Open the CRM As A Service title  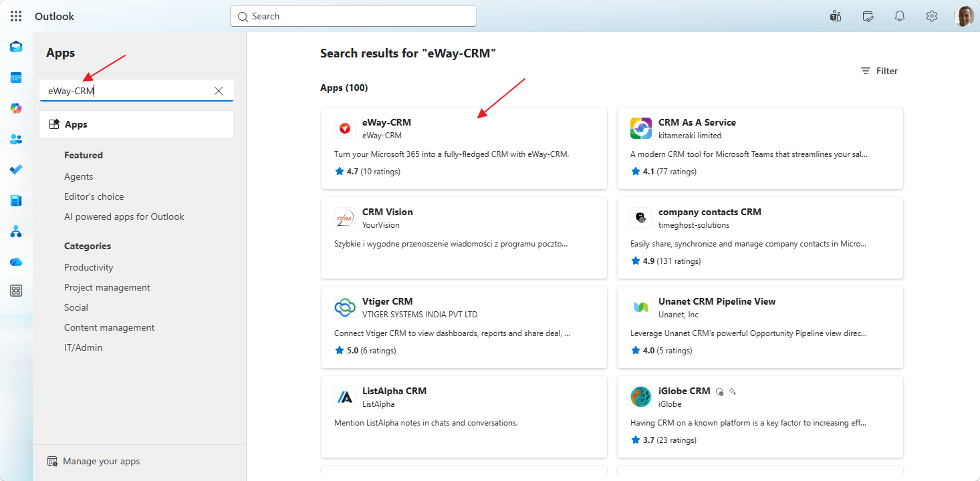[x=697, y=122]
